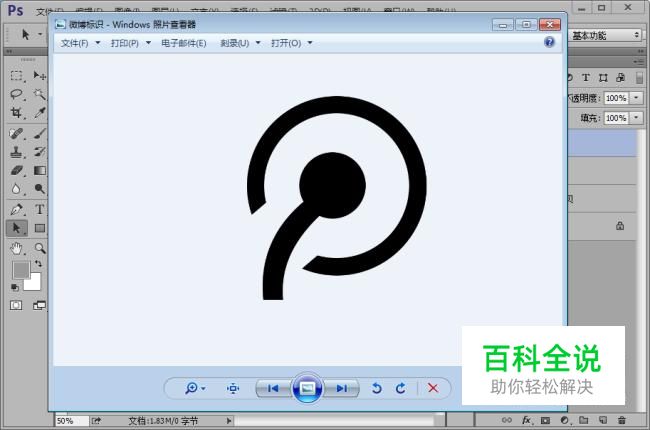Play the slide show

[307, 388]
